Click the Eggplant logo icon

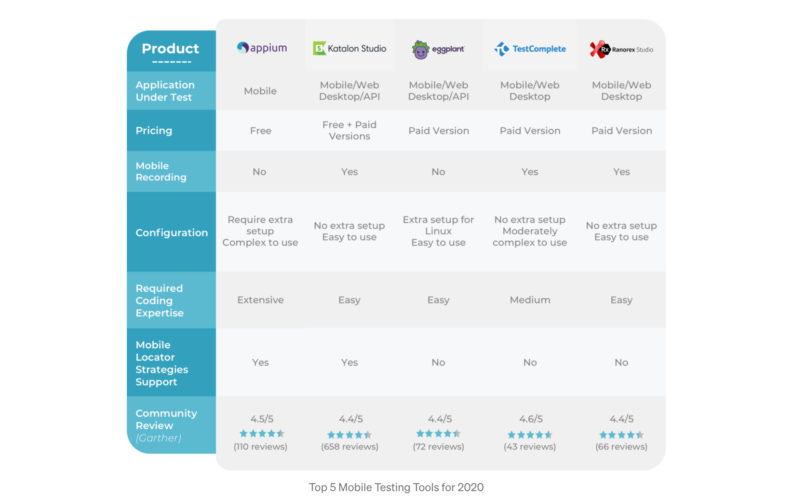(421, 49)
